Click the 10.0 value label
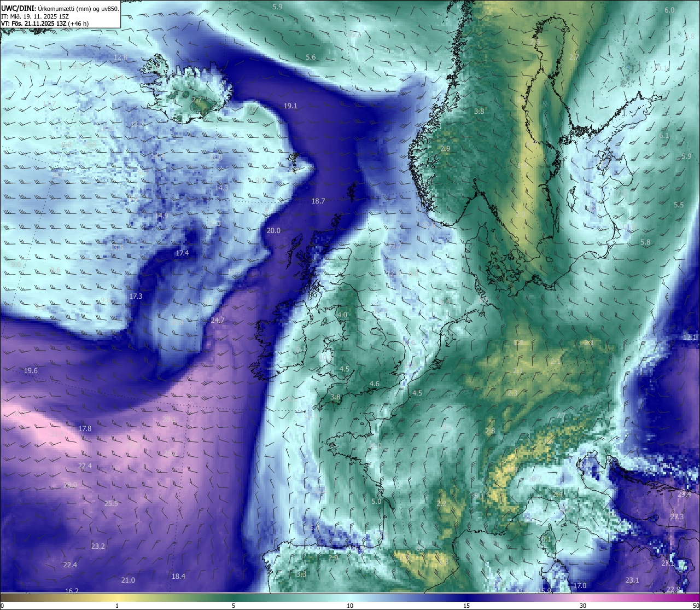 pos(666,466)
